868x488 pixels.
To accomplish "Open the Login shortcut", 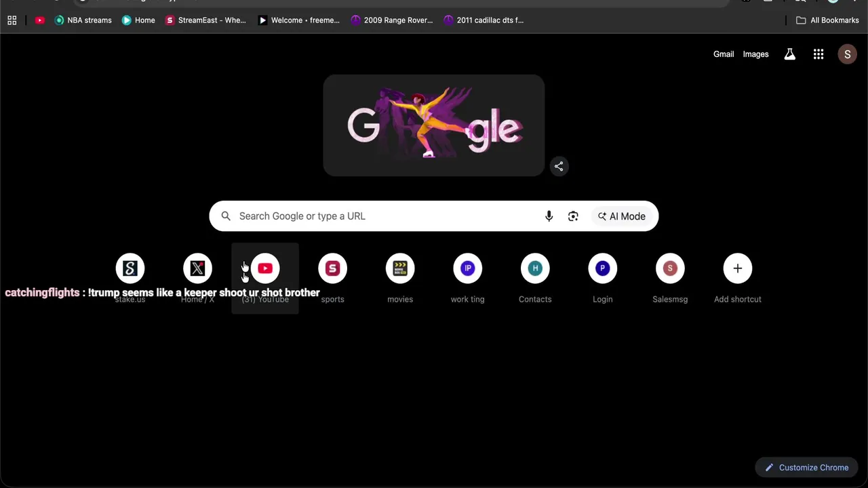I will [602, 278].
